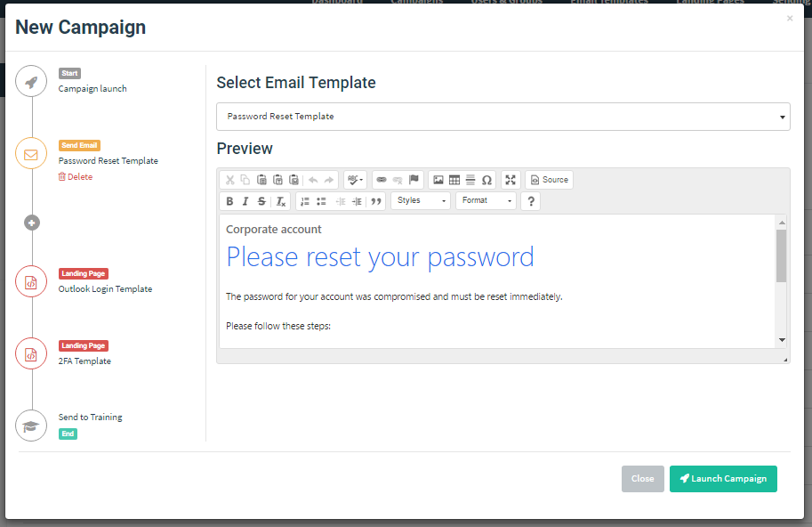Click the Outlook Login Template step label

click(x=105, y=289)
